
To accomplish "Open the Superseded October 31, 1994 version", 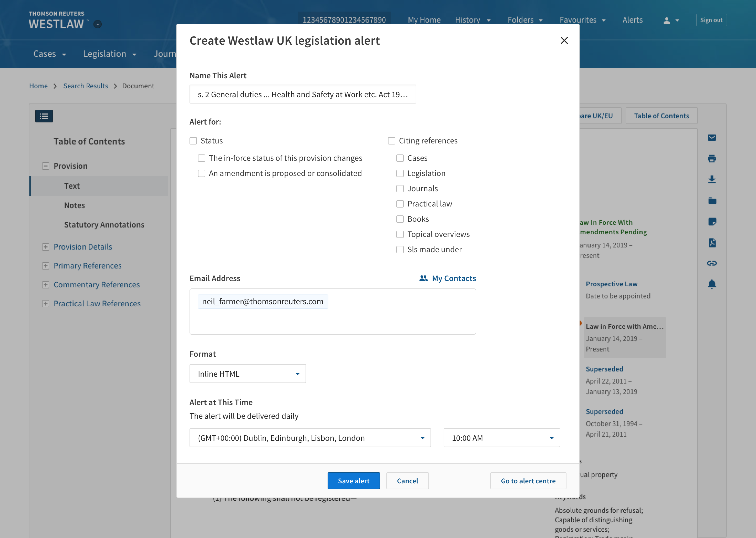I will [x=604, y=411].
